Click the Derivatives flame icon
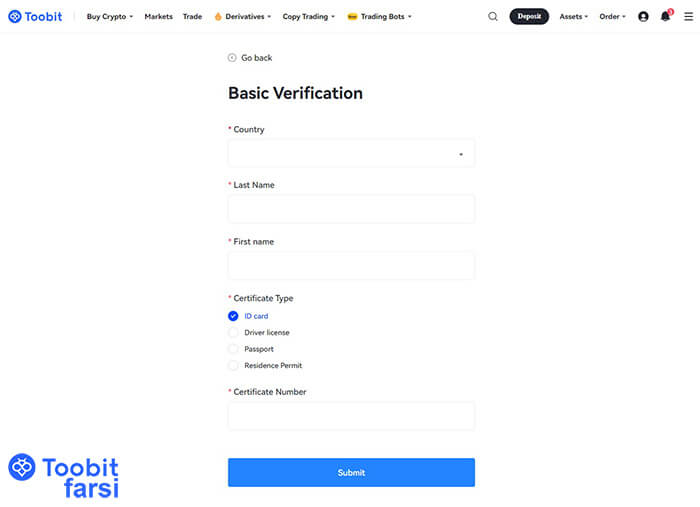Viewport: 700px width, 507px height. click(x=218, y=17)
